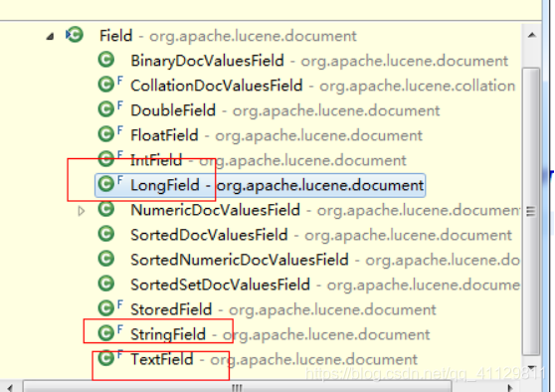Viewport: 555px width, 392px height.
Task: Collapse the Field class tree node
Action: (x=51, y=36)
